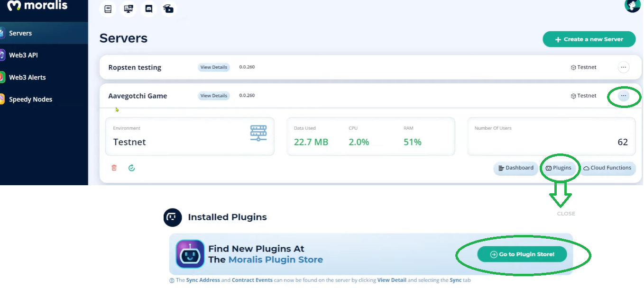View Details for Aavegotchi Game
The width and height of the screenshot is (644, 288).
pyautogui.click(x=213, y=96)
